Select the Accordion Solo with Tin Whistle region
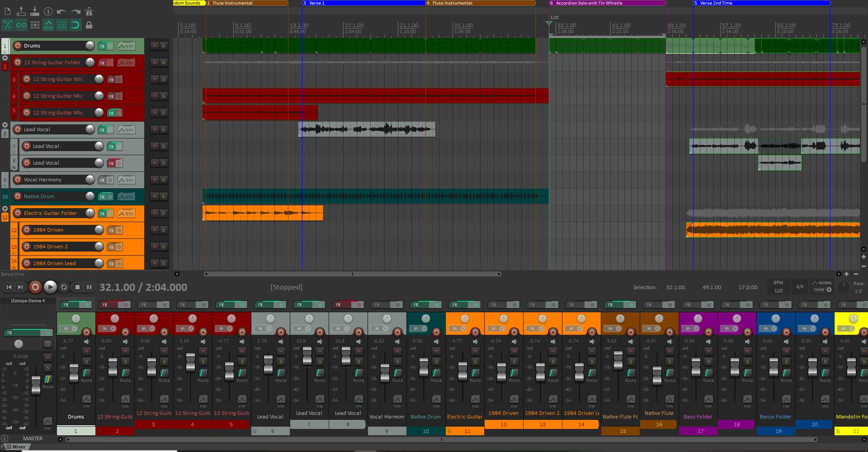Image resolution: width=868 pixels, height=452 pixels. (607, 3)
